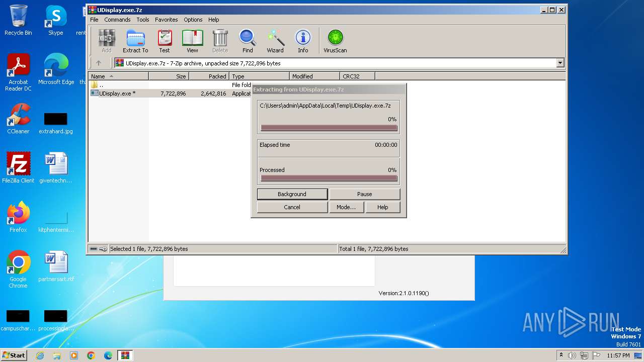The width and height of the screenshot is (644, 362).
Task: Sort by the CRC32 column header
Action: (x=357, y=76)
